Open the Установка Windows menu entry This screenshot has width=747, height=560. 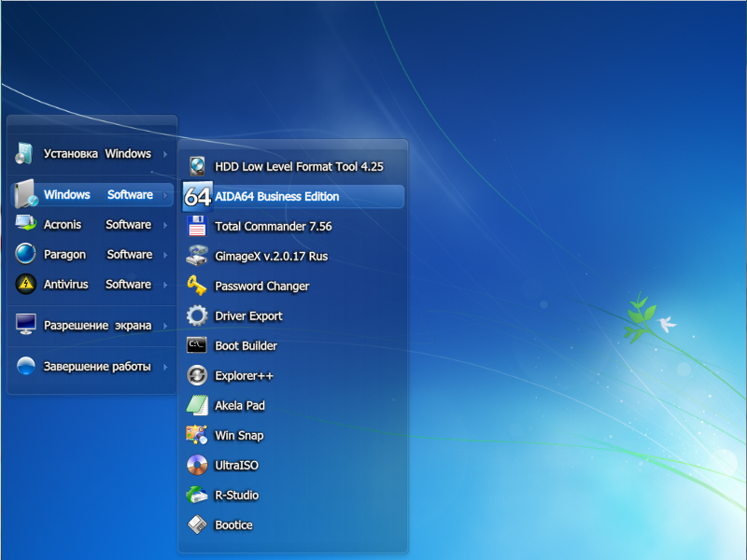(92, 154)
